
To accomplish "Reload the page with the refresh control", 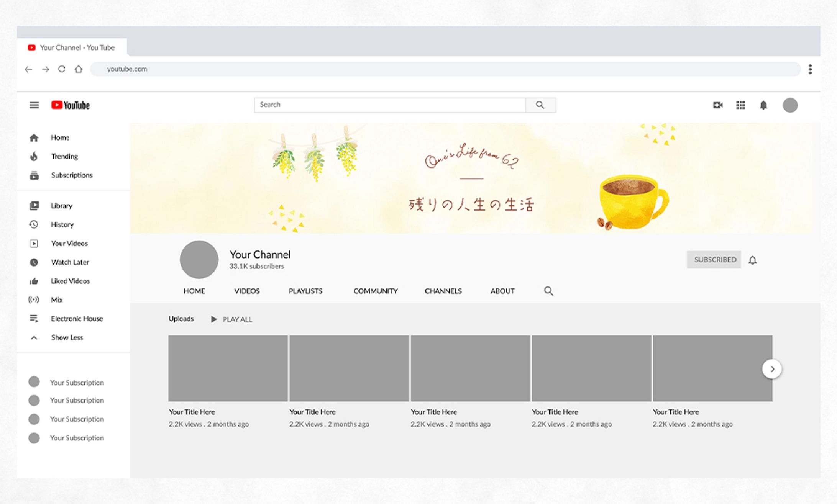I will coord(62,69).
